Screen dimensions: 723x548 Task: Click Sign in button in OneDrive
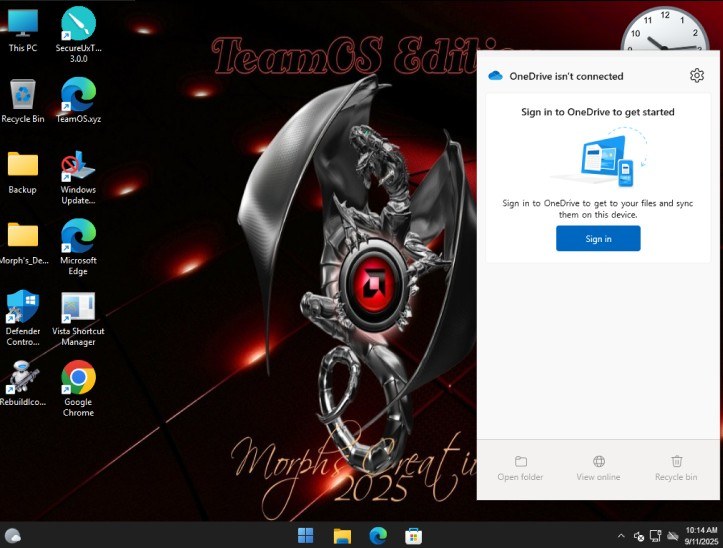click(598, 238)
